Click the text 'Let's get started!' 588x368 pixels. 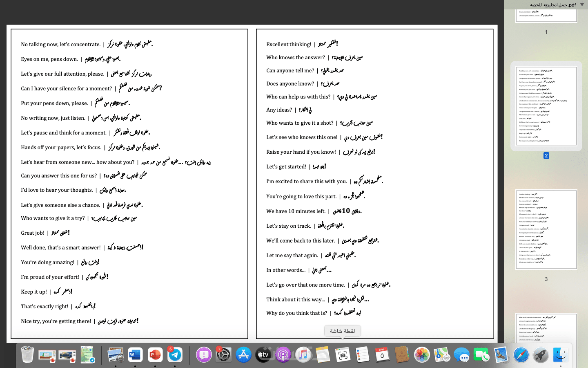point(286,167)
